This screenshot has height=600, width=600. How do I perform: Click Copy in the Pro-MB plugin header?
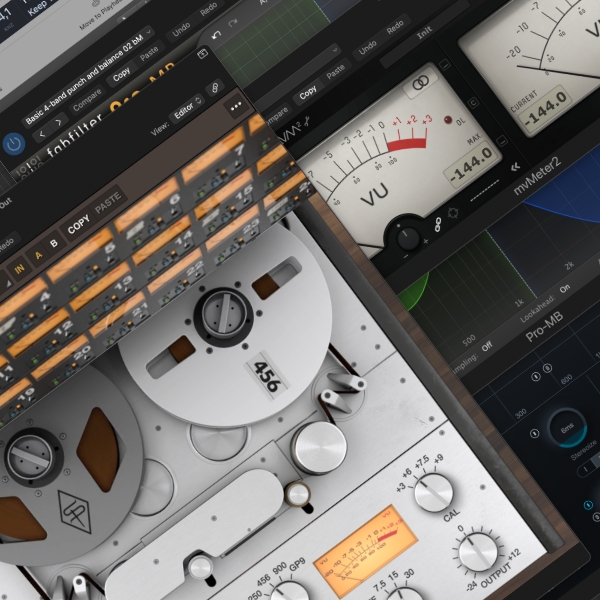tap(121, 74)
